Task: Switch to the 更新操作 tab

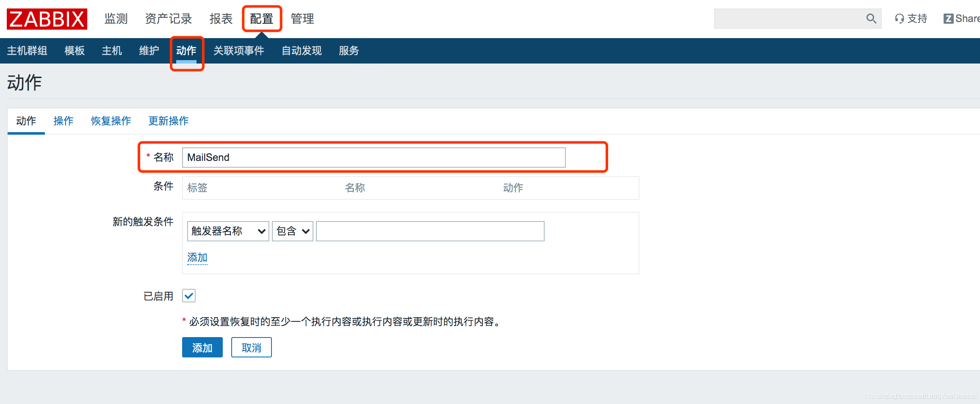Action: (x=169, y=121)
